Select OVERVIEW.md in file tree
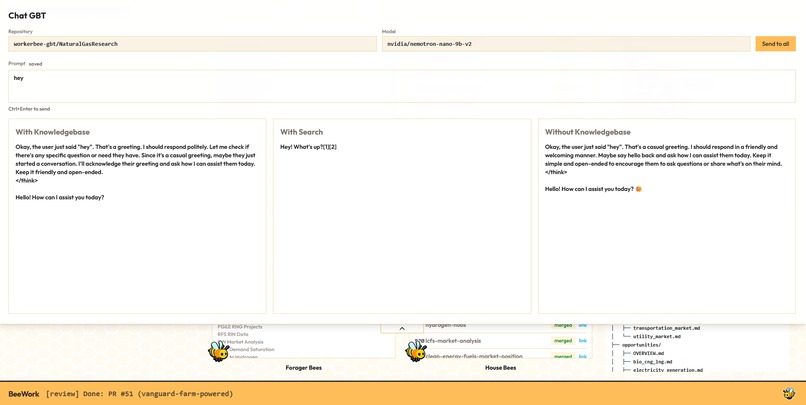 (x=648, y=354)
